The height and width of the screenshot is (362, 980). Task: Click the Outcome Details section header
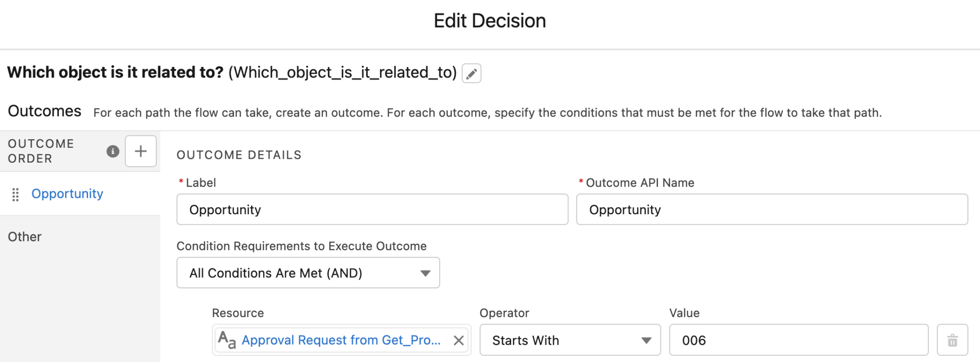tap(239, 154)
